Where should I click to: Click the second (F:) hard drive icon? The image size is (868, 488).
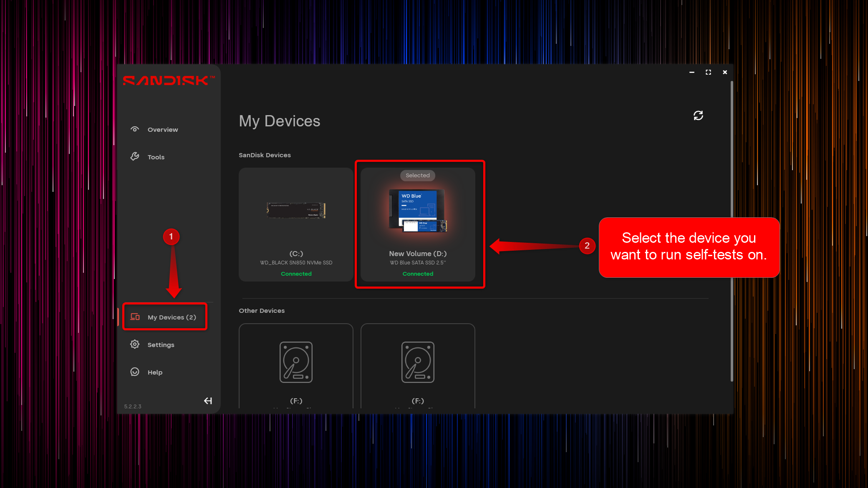[x=418, y=362]
